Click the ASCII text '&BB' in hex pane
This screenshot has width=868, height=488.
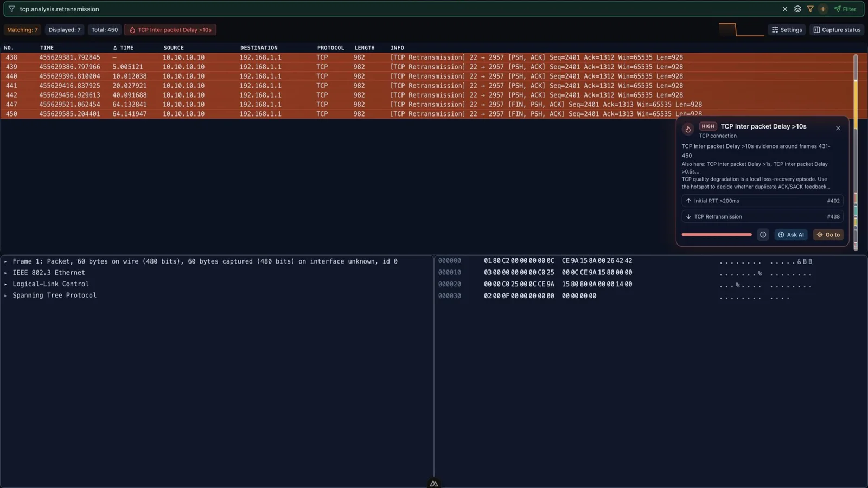805,262
